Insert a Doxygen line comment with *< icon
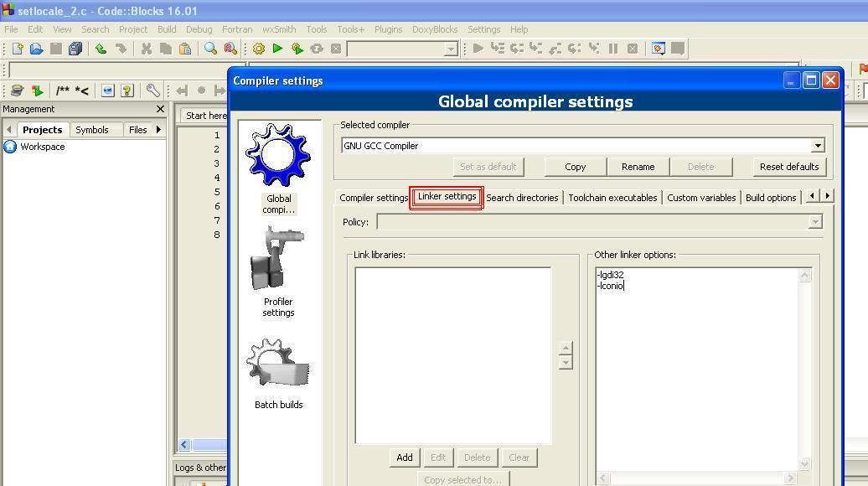The height and width of the screenshot is (486, 868). 82,90
